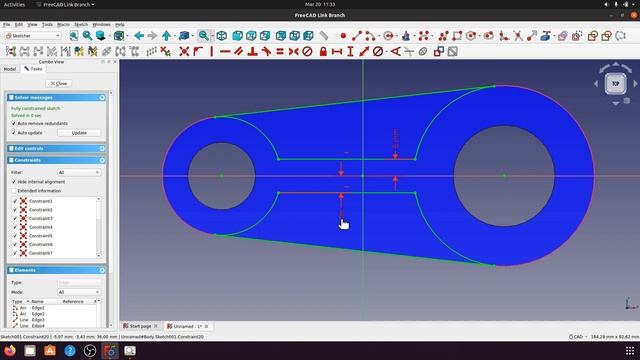Select the Create Point tool
The height and width of the screenshot is (360, 640).
pyautogui.click(x=343, y=36)
